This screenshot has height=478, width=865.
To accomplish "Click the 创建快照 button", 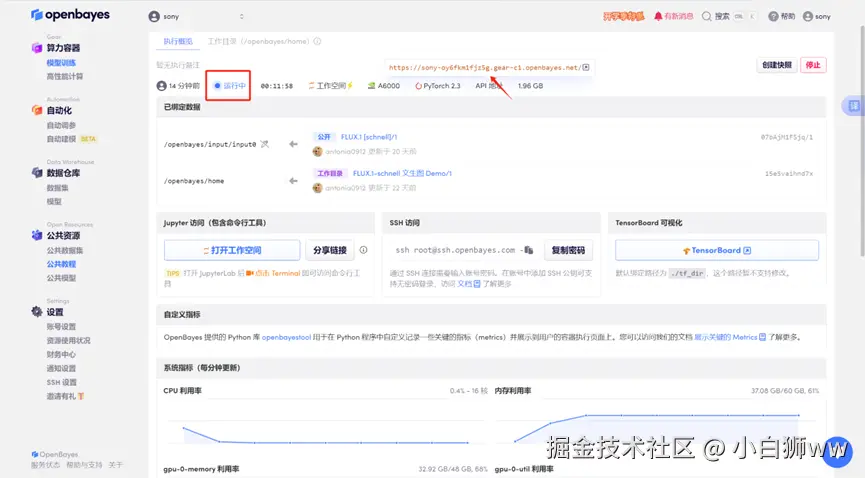I will click(776, 65).
